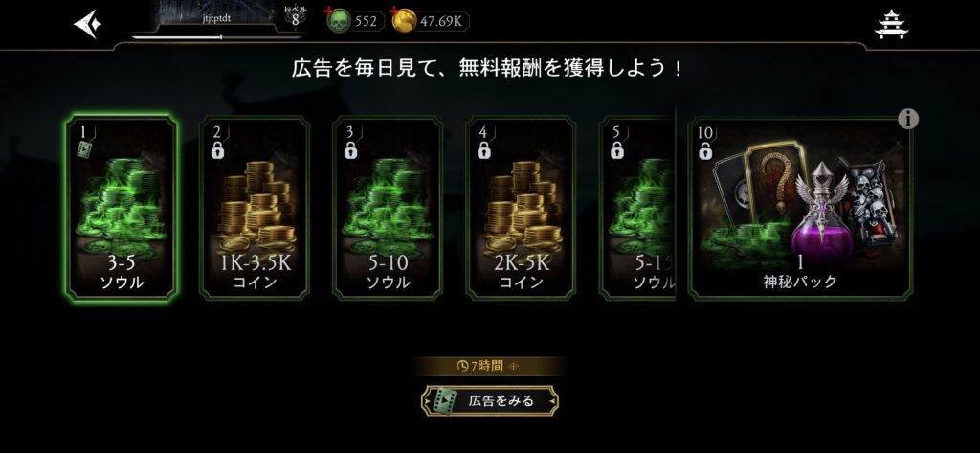The height and width of the screenshot is (453, 980).
Task: Tap the レベル 8 level badge
Action: tap(295, 17)
